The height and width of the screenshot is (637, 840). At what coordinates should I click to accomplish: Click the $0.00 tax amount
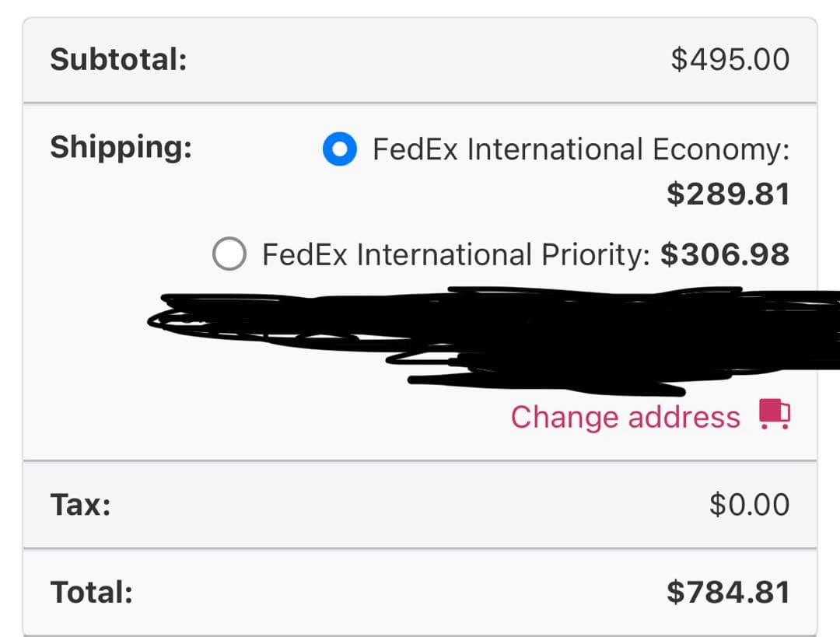point(749,505)
